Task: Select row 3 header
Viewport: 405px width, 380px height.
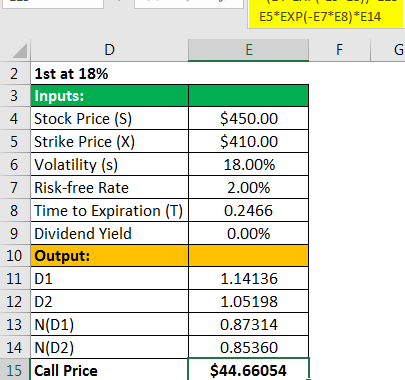Action: (x=15, y=96)
